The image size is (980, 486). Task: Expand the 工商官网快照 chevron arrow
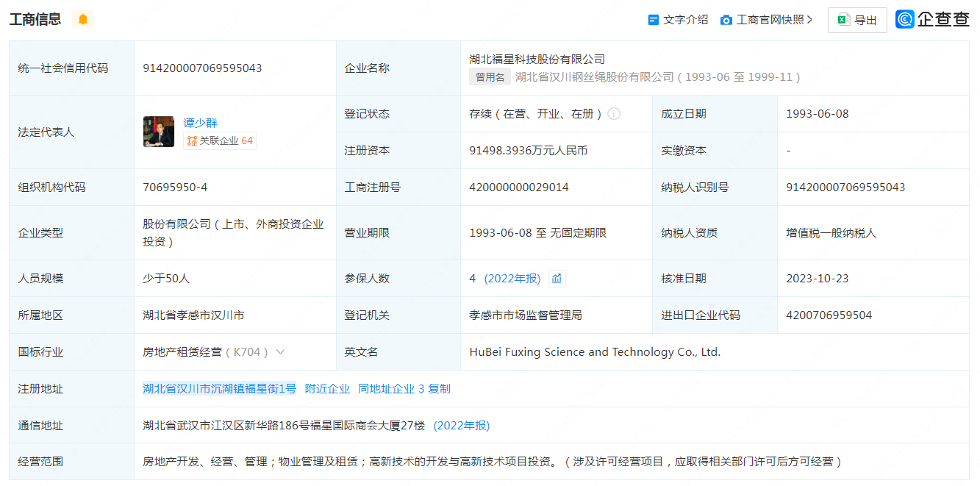point(809,20)
